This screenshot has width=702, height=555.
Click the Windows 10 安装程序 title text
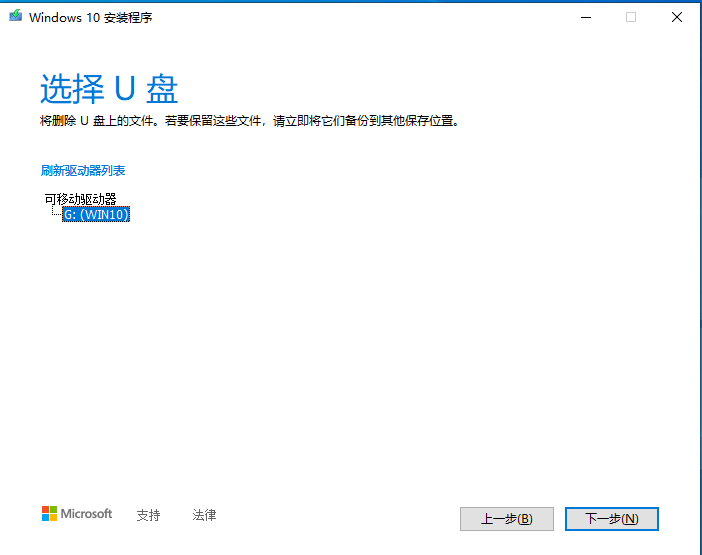coord(90,17)
